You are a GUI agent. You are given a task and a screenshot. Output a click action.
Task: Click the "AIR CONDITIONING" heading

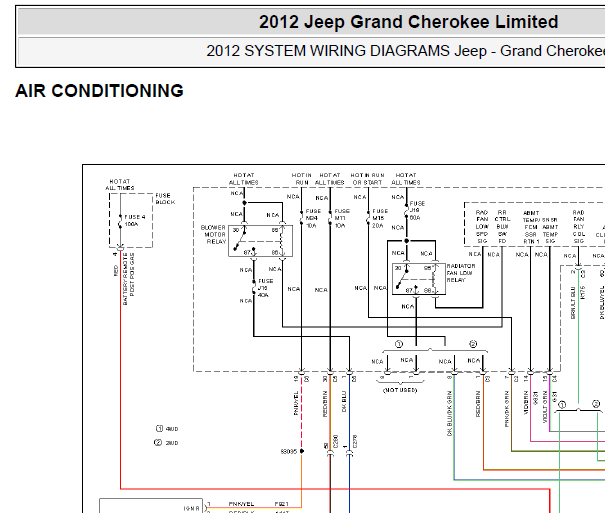[x=99, y=91]
